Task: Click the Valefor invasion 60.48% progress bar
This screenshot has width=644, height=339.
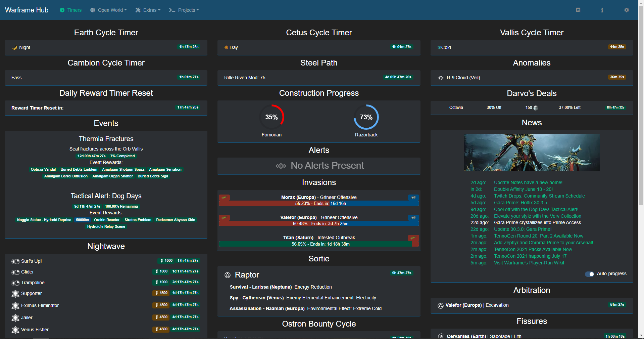Action: (x=319, y=224)
